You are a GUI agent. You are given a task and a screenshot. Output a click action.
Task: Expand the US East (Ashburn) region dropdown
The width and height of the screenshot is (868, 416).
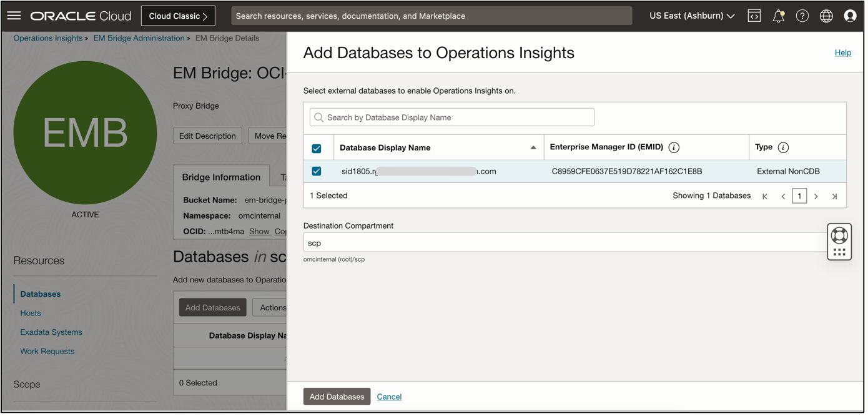pyautogui.click(x=692, y=16)
